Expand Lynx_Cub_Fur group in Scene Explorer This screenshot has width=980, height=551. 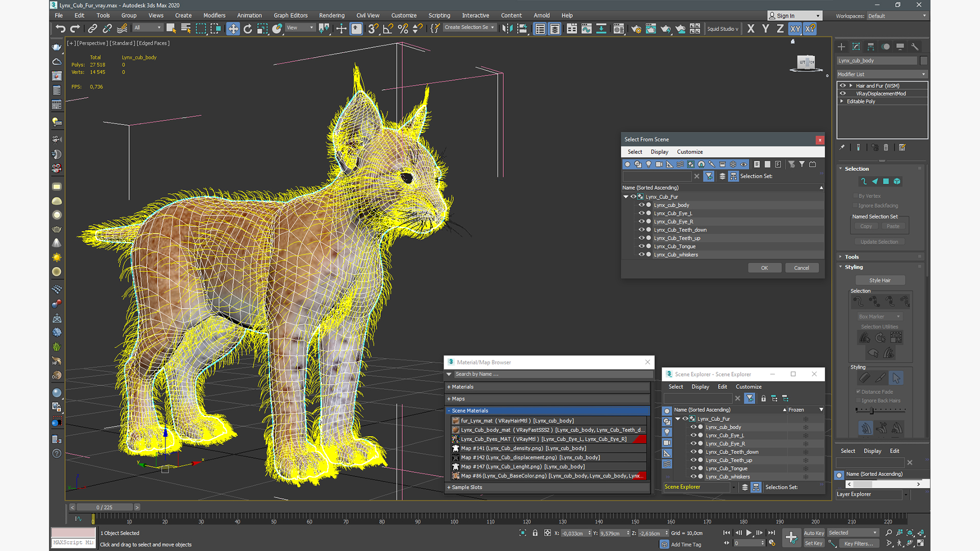tap(678, 418)
